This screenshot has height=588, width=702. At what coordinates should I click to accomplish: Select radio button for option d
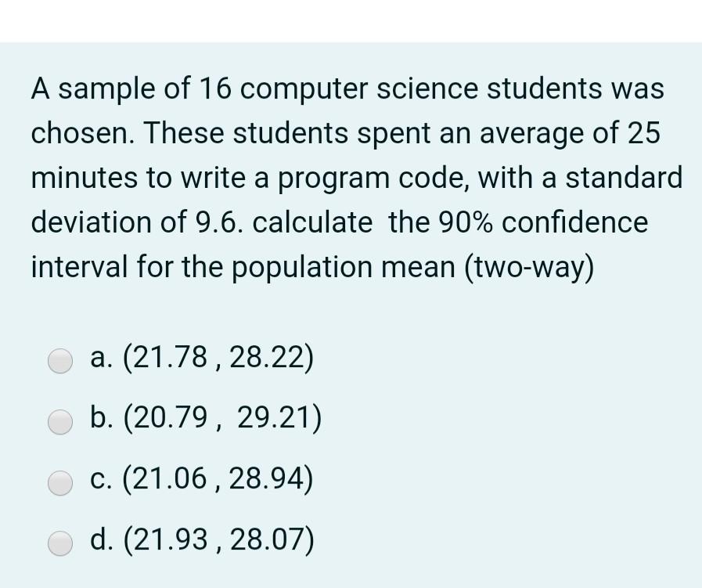[60, 543]
